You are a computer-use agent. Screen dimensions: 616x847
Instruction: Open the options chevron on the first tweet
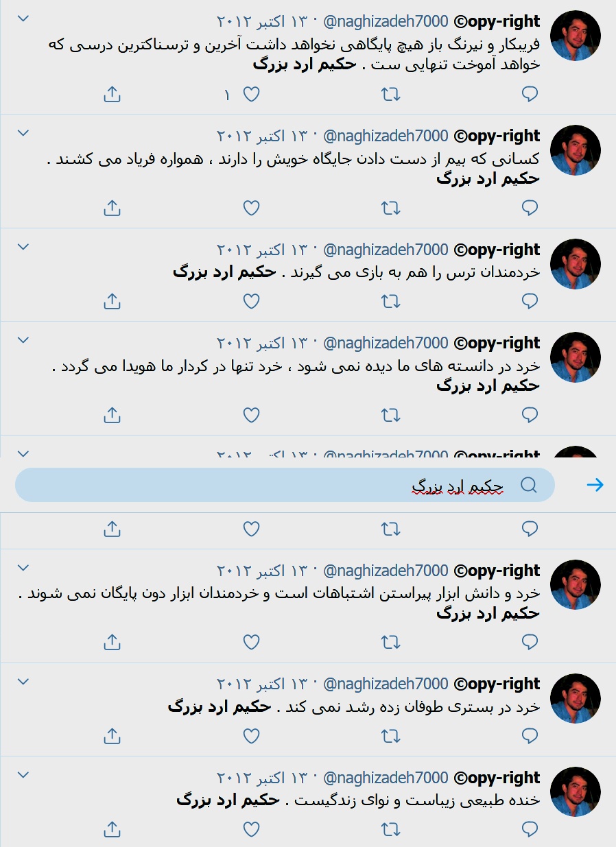pyautogui.click(x=23, y=19)
